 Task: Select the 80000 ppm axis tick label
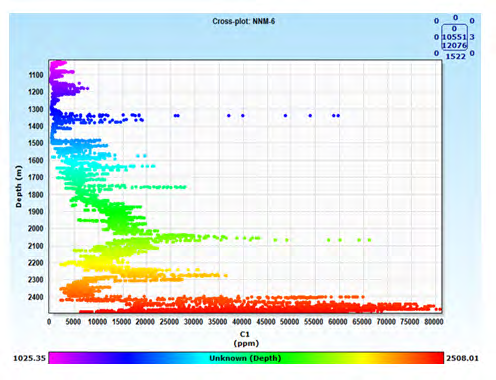[434, 322]
